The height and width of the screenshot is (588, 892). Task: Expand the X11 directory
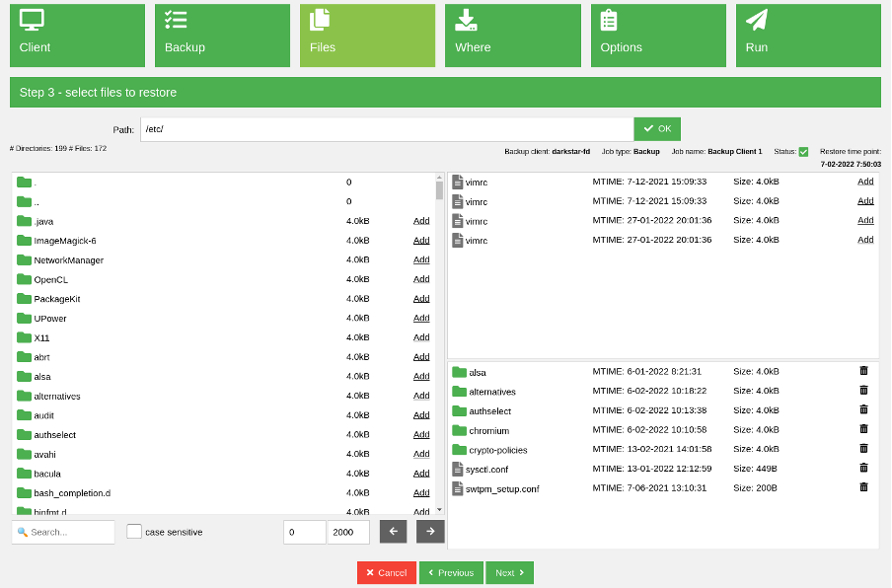(41, 337)
